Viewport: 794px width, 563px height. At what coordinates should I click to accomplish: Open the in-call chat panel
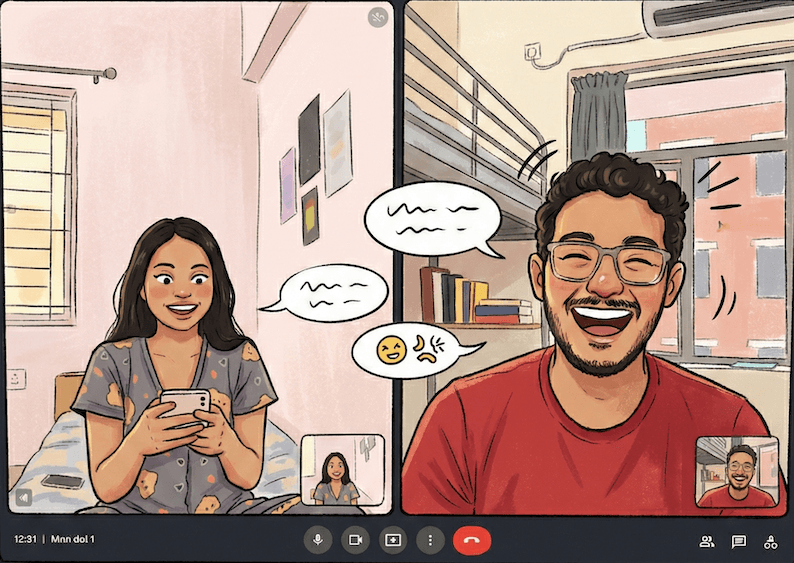point(739,542)
